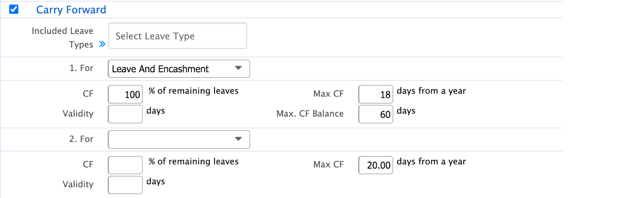Click 'days from a year' text beside 20.00
The height and width of the screenshot is (198, 644).
(431, 162)
